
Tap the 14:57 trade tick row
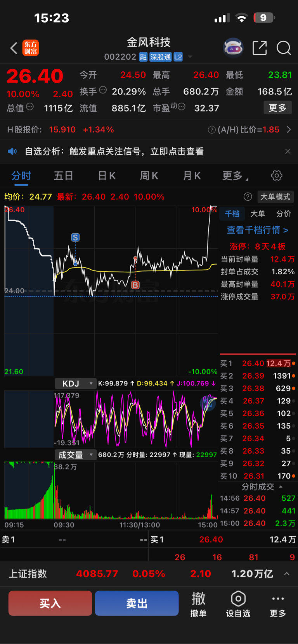coord(258,511)
